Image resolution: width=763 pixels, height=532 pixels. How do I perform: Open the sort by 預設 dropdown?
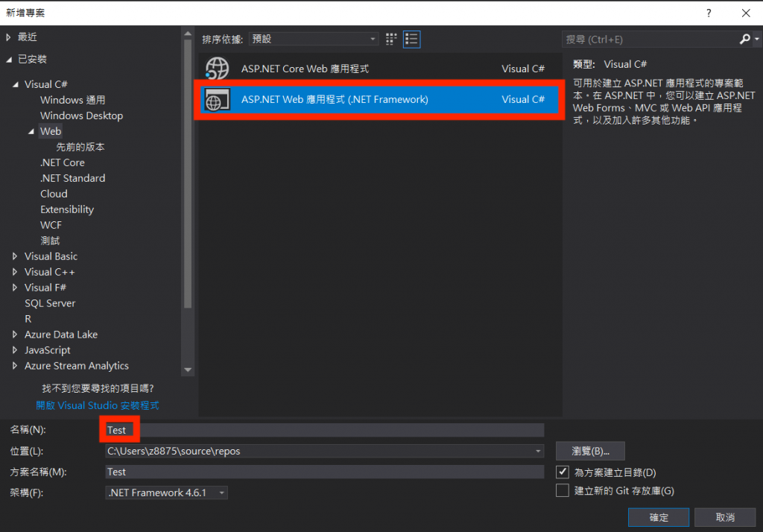314,39
